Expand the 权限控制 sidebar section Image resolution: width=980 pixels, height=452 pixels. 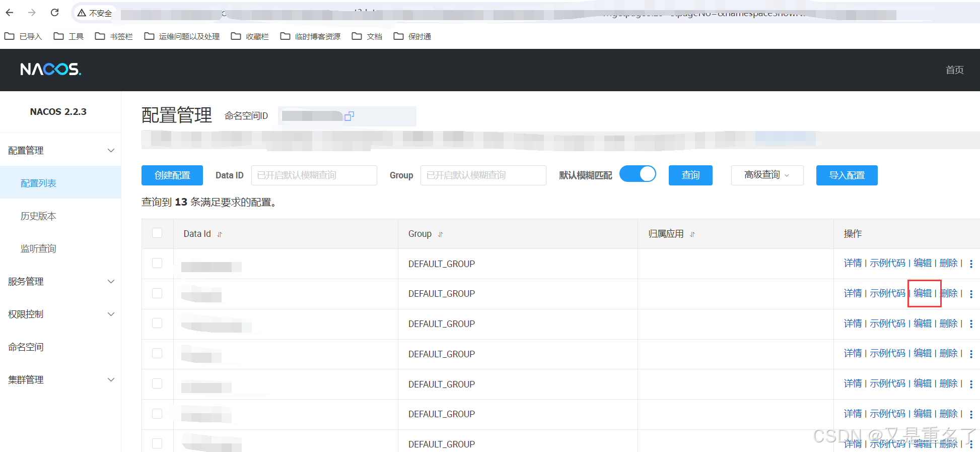tap(60, 314)
